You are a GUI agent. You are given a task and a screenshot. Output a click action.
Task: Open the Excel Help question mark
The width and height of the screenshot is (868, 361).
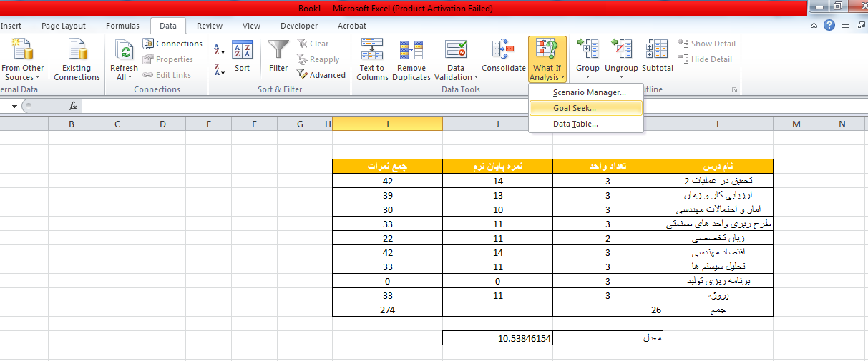[x=829, y=26]
